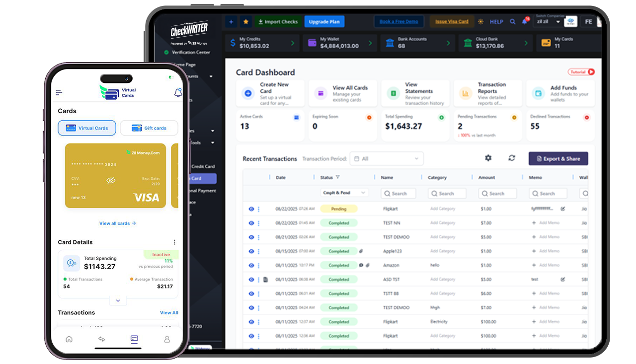This screenshot has width=636, height=364.
Task: Open the Card Details three-dot menu
Action: 174,242
